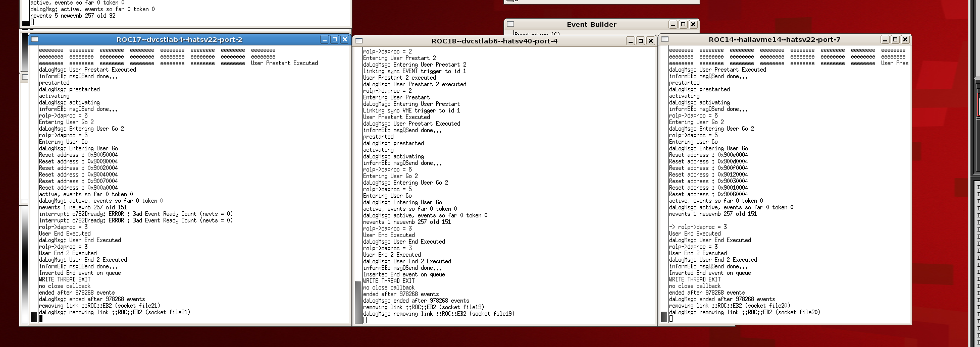Minimize the Event Builder window
This screenshot has height=347, width=980.
(673, 24)
